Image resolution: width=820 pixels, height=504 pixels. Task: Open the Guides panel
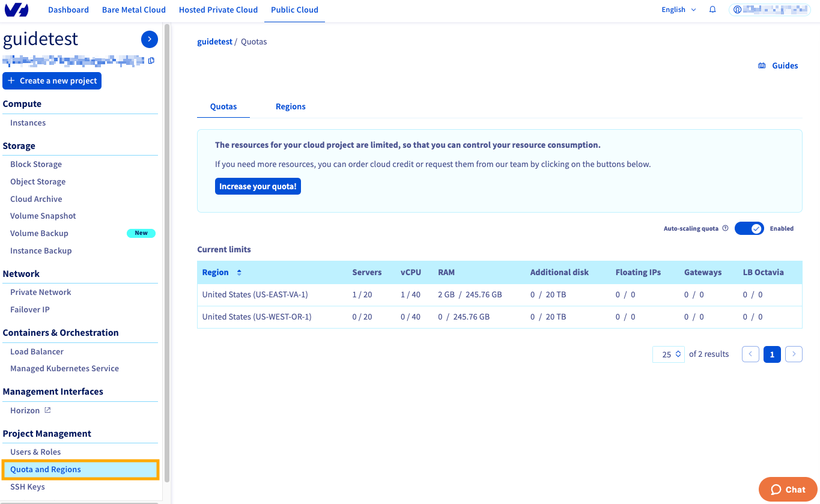pos(778,65)
